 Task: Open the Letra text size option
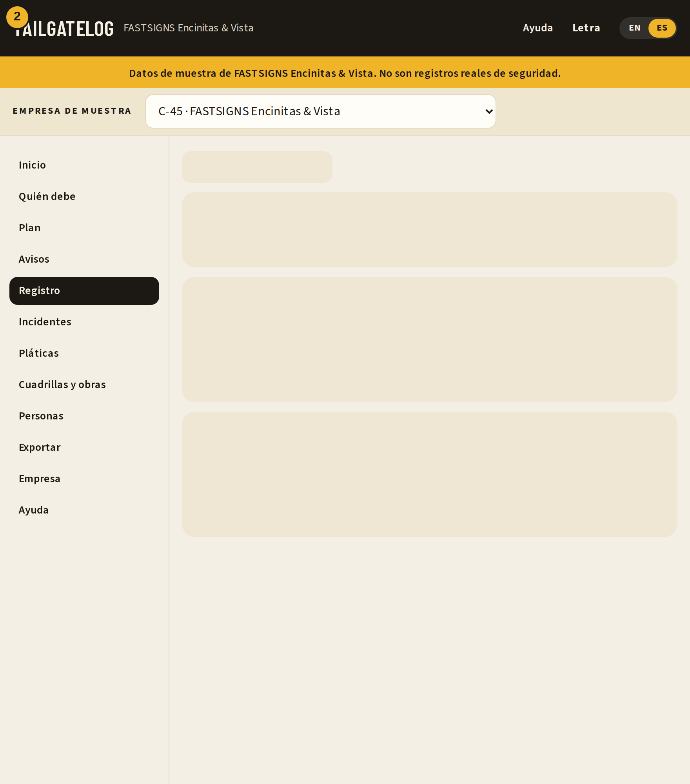[586, 28]
